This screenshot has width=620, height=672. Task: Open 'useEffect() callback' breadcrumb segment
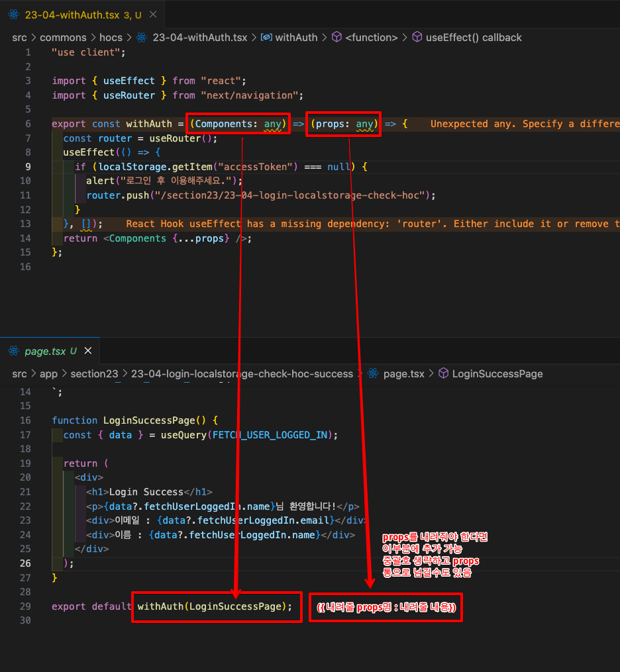point(474,38)
